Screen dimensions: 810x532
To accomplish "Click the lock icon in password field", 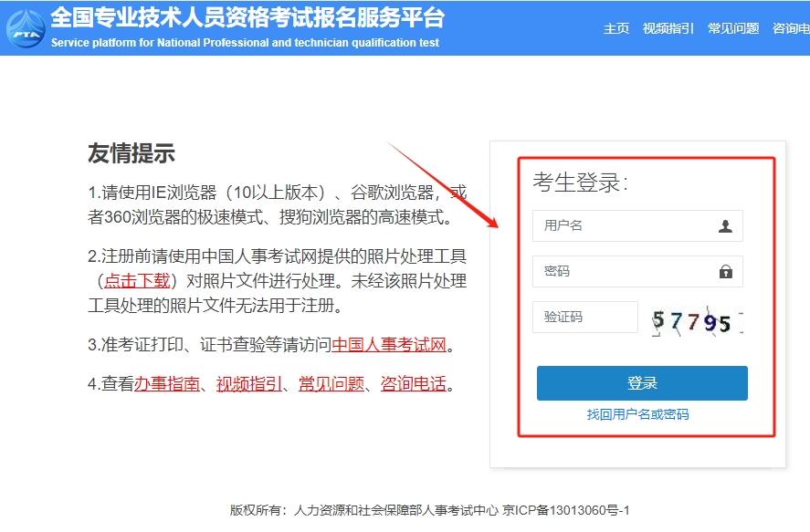I will coord(726,271).
